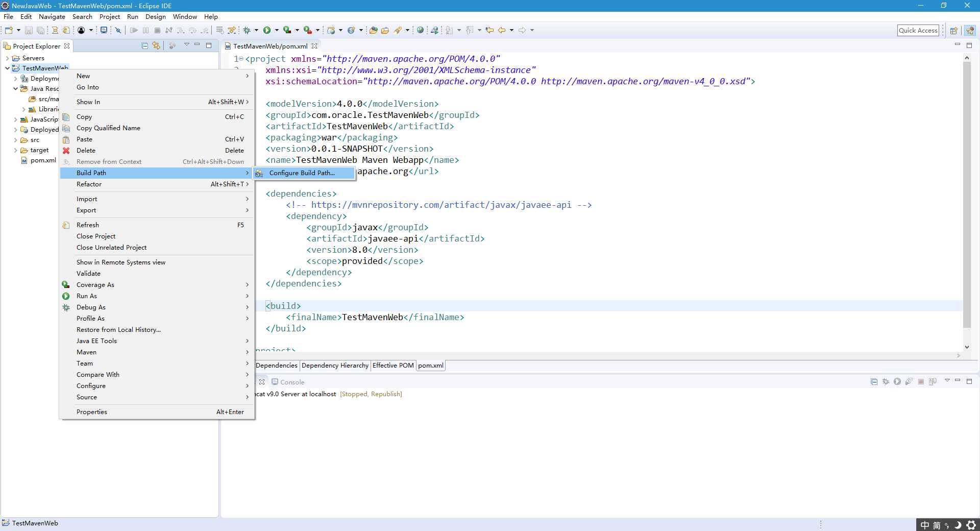
Task: Click the Save toolbar icon
Action: tap(29, 30)
